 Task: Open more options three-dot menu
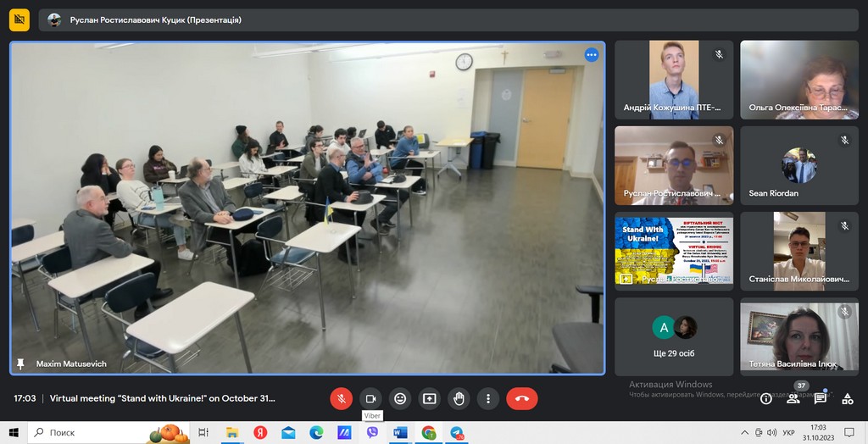click(x=488, y=398)
